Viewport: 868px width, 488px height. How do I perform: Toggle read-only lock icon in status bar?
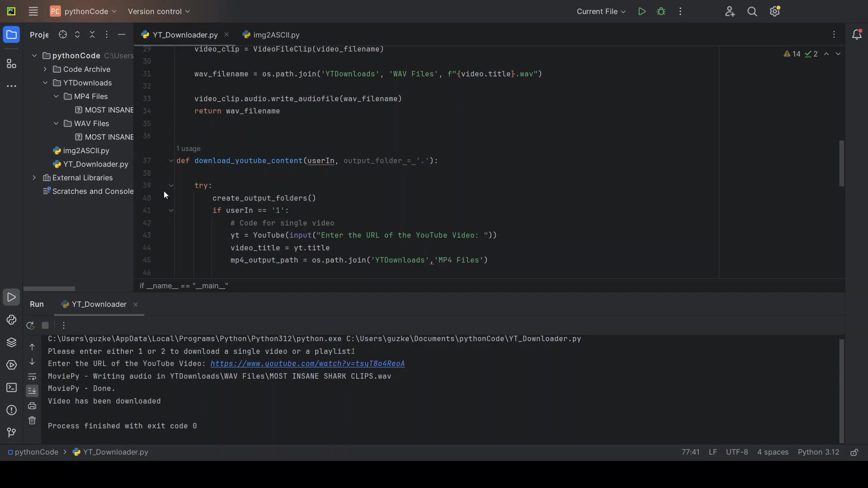coord(855,453)
